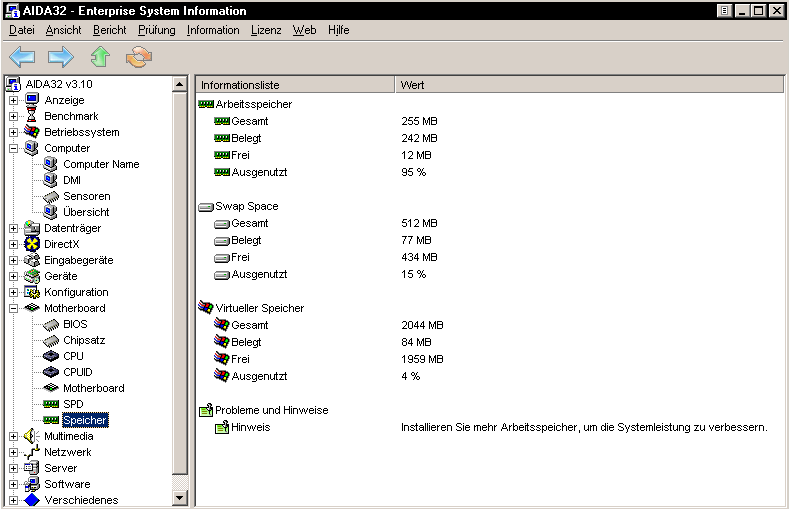Click the Probleme und Hinweise notepad icon
The height and width of the screenshot is (509, 789).
tap(206, 410)
